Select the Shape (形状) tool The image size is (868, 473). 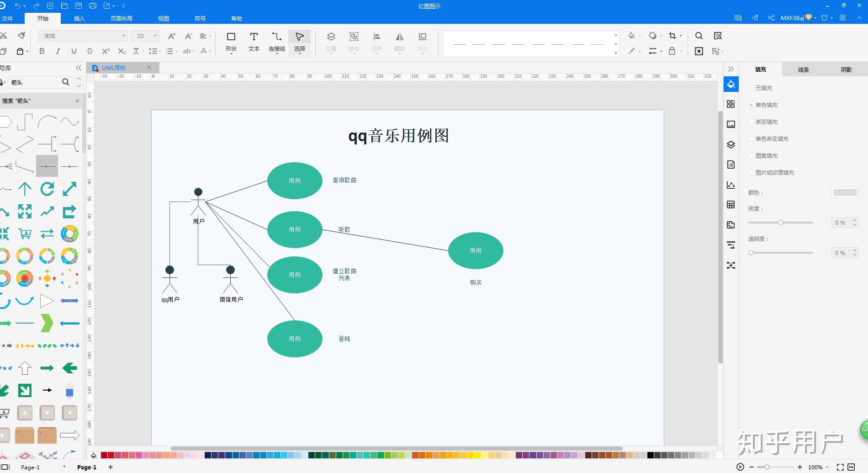coord(231,42)
